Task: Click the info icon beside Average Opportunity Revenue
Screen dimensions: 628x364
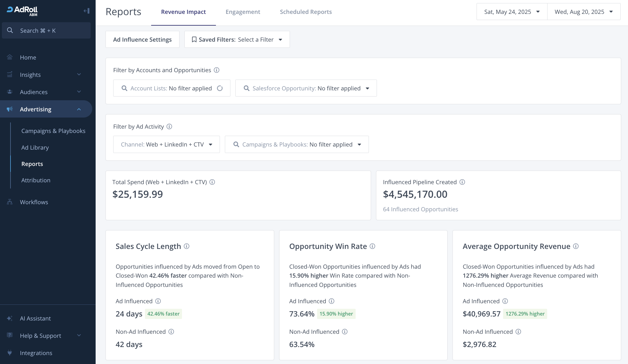Action: click(576, 246)
